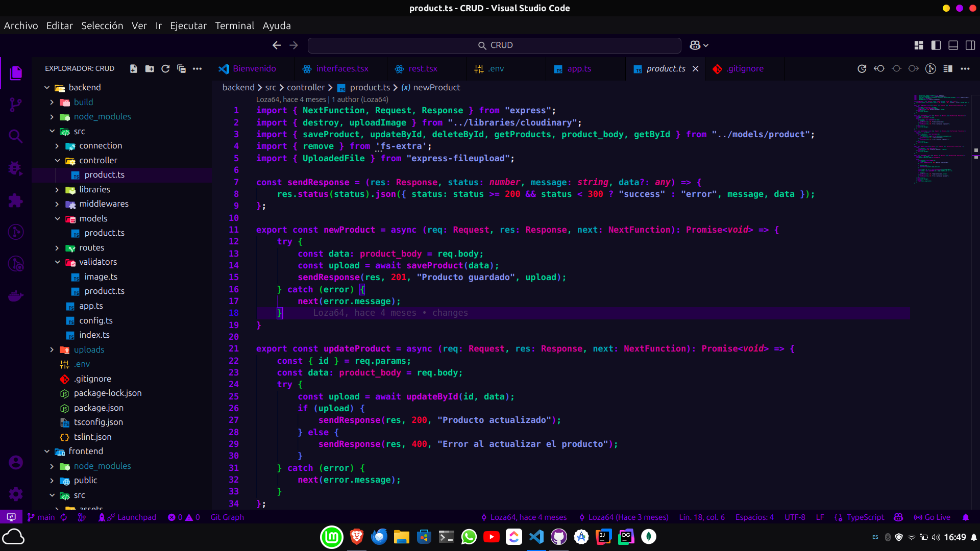Image resolution: width=980 pixels, height=551 pixels.
Task: Expand the connection folder
Action: 100,145
